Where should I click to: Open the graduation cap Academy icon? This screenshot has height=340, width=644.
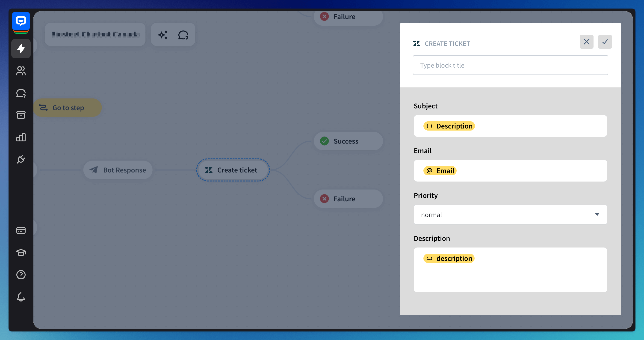(x=21, y=252)
